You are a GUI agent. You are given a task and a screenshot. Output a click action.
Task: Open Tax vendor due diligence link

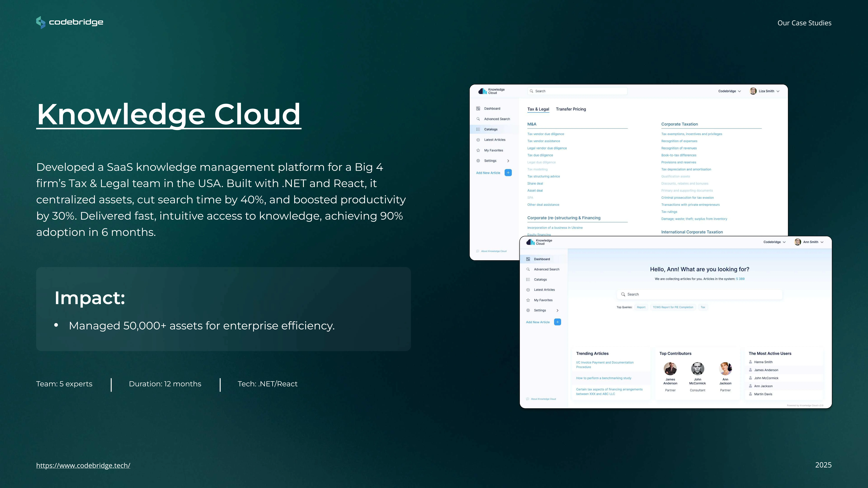tap(546, 134)
